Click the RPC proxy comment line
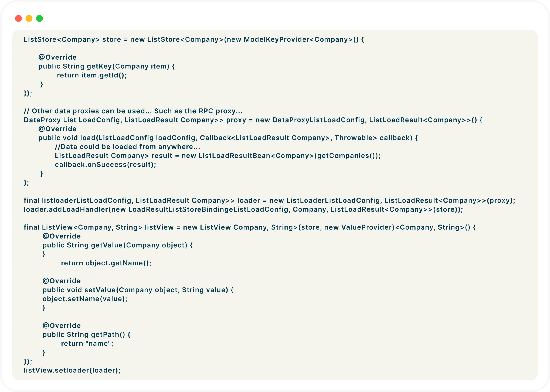550x392 pixels. (133, 111)
